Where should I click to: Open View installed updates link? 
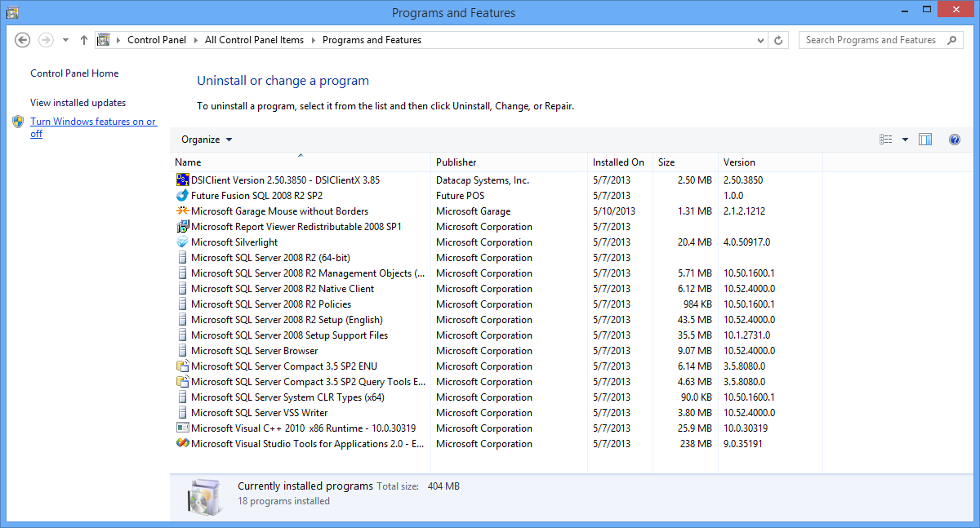coord(78,103)
